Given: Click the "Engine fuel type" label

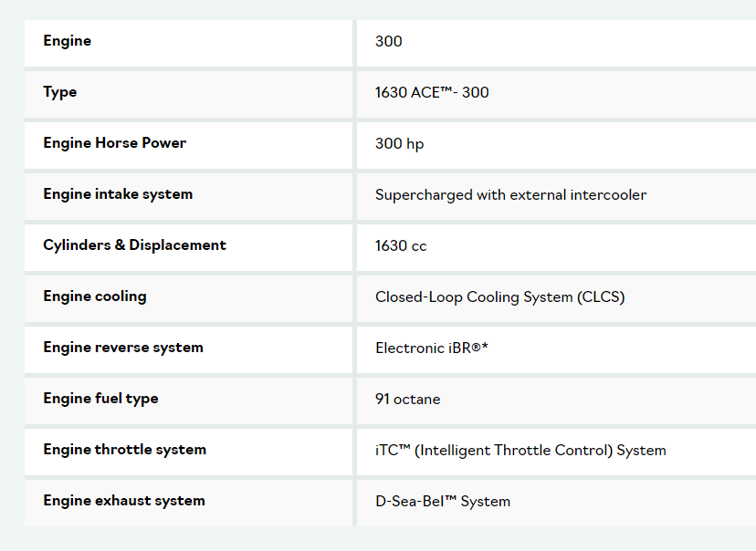Looking at the screenshot, I should pyautogui.click(x=100, y=399).
